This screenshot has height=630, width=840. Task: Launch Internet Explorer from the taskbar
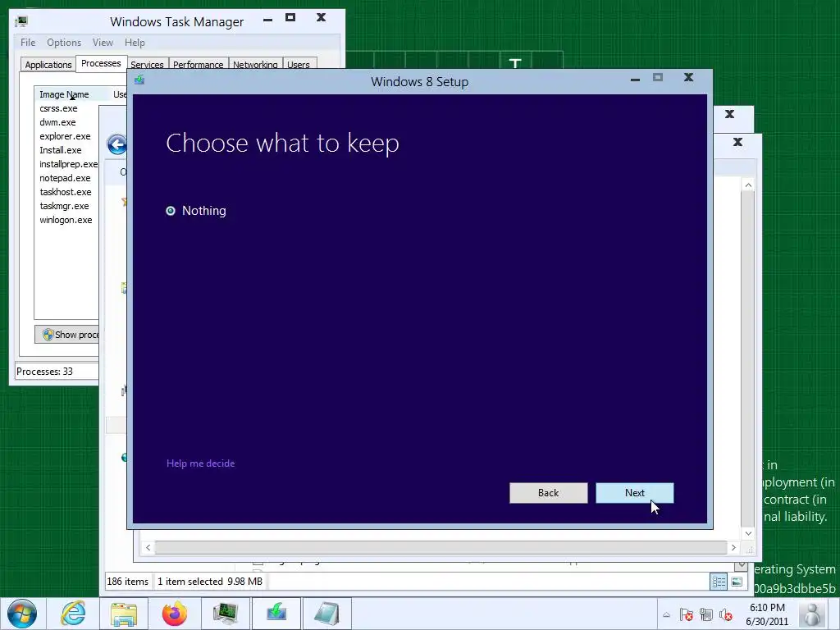click(x=73, y=614)
